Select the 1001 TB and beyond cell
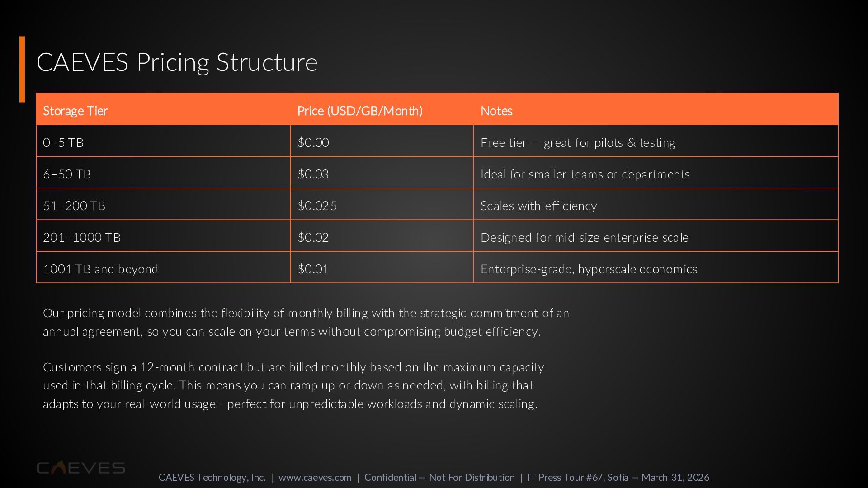This screenshot has height=488, width=868. click(100, 269)
